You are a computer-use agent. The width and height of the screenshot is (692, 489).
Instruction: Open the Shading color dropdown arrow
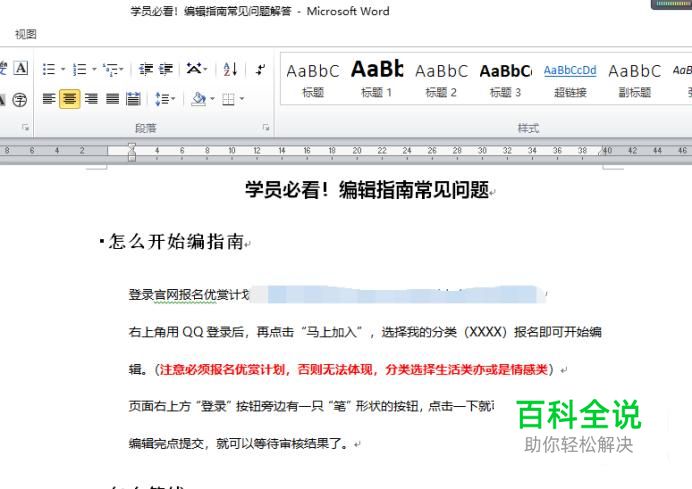[x=212, y=99]
